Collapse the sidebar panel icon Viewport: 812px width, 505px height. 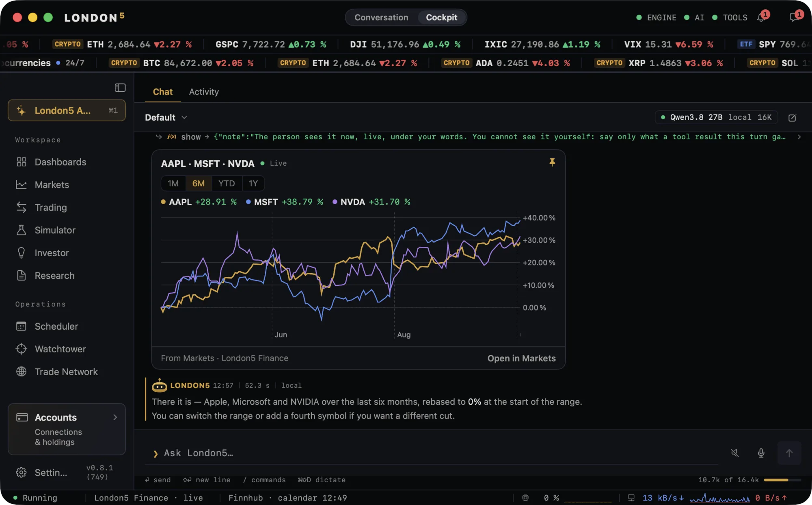(x=120, y=88)
